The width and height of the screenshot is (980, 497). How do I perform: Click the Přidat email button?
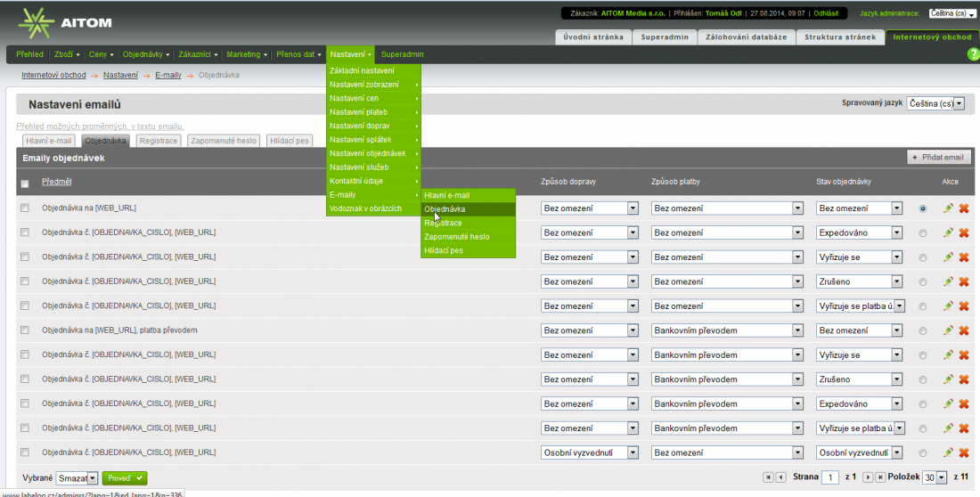tap(939, 157)
